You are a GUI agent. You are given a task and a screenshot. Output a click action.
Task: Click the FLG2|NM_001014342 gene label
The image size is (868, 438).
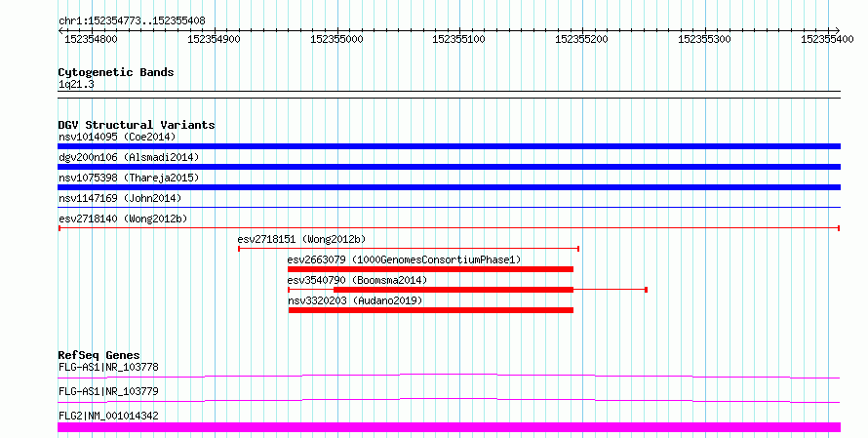click(x=108, y=416)
